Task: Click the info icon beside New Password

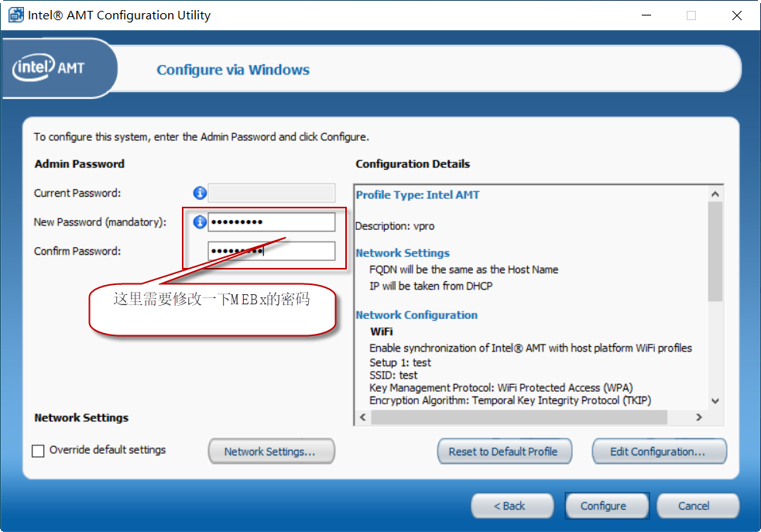Action: pos(200,221)
